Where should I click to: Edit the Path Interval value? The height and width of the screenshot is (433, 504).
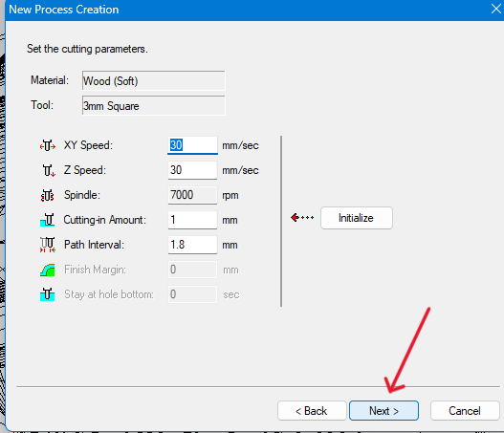point(192,245)
